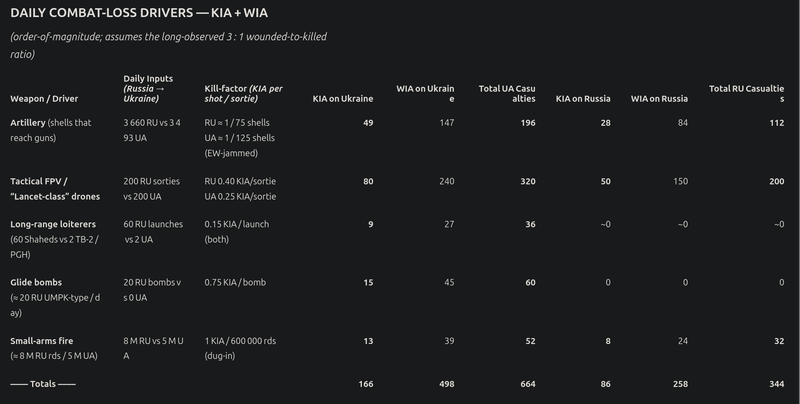
Task: Click the Long-range loiterers row label
Action: 55,239
